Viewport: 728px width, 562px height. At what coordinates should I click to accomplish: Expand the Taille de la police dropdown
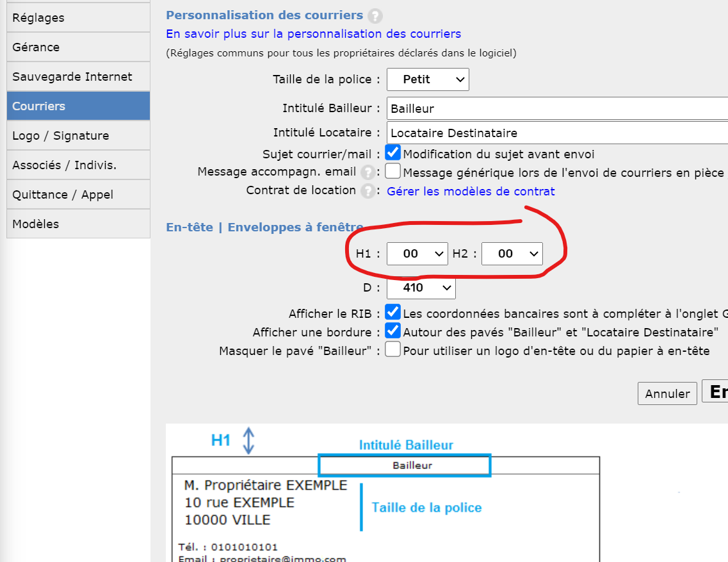(x=428, y=79)
